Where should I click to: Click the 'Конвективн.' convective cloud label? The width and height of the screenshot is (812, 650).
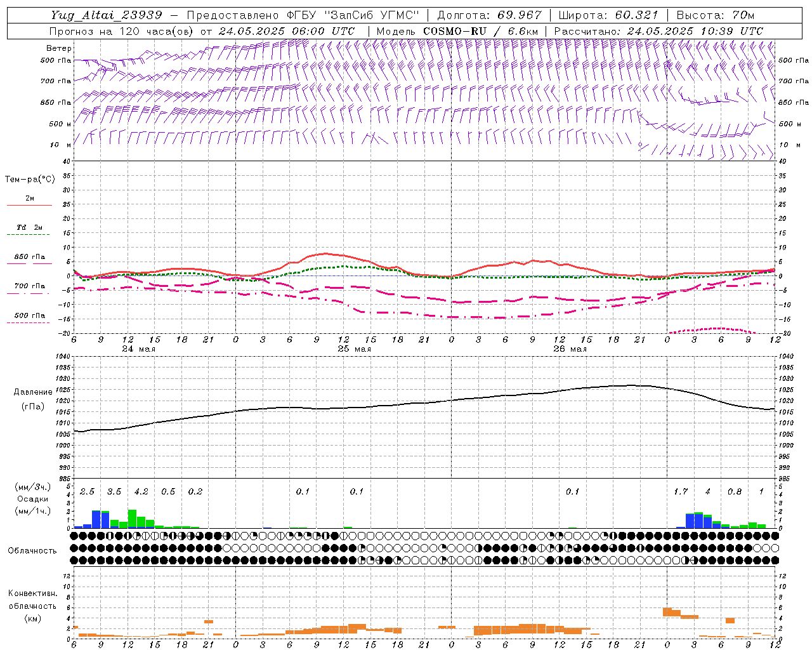33,594
